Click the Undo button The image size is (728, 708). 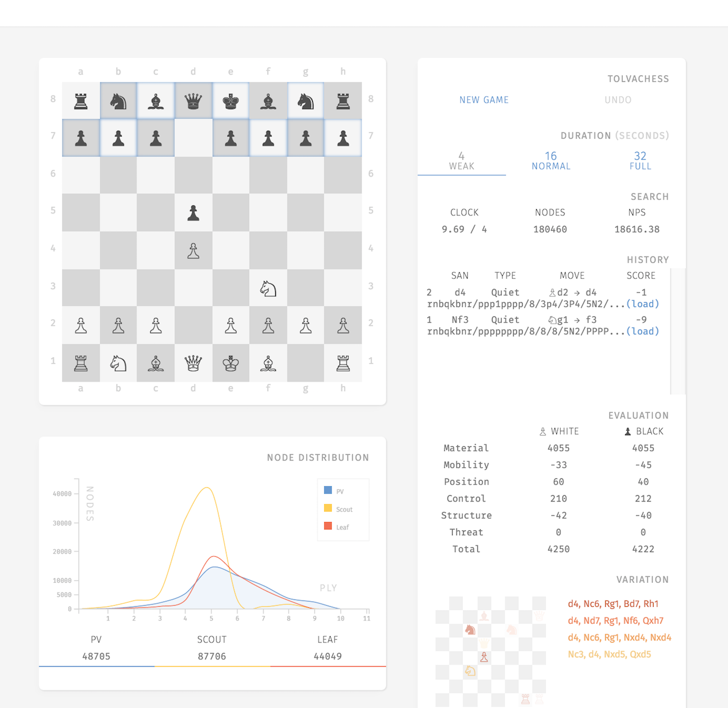pyautogui.click(x=618, y=100)
